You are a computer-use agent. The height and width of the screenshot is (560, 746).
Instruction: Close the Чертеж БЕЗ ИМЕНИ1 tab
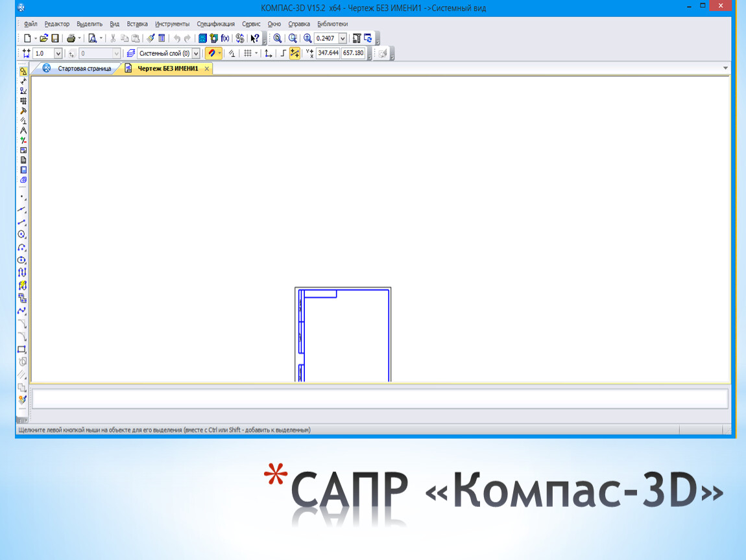[x=207, y=69]
